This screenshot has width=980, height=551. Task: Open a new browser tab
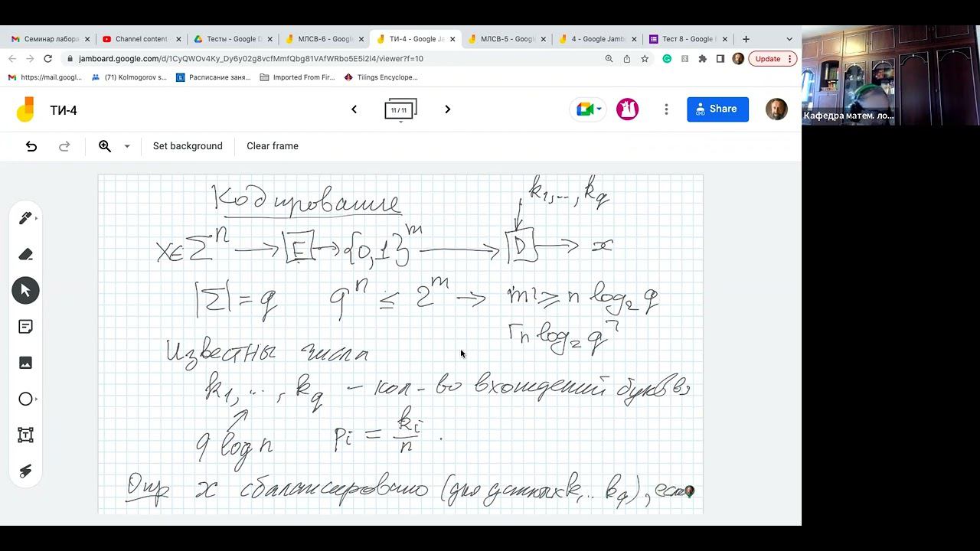pyautogui.click(x=746, y=39)
